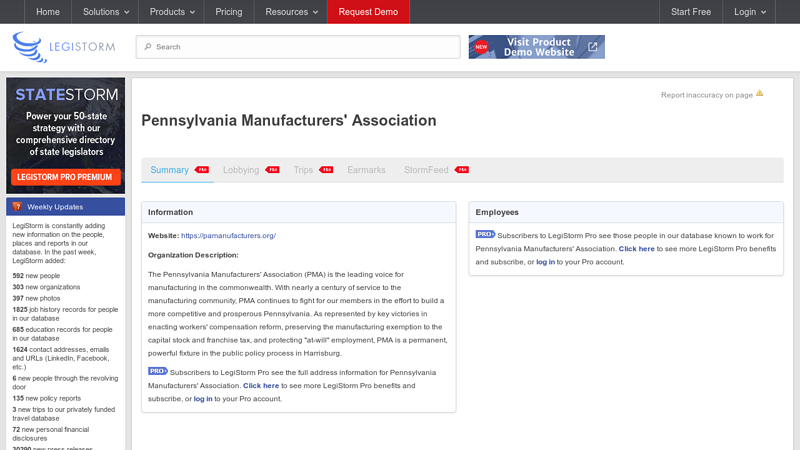This screenshot has width=800, height=450.
Task: Click Start Free in the top bar
Action: (691, 12)
